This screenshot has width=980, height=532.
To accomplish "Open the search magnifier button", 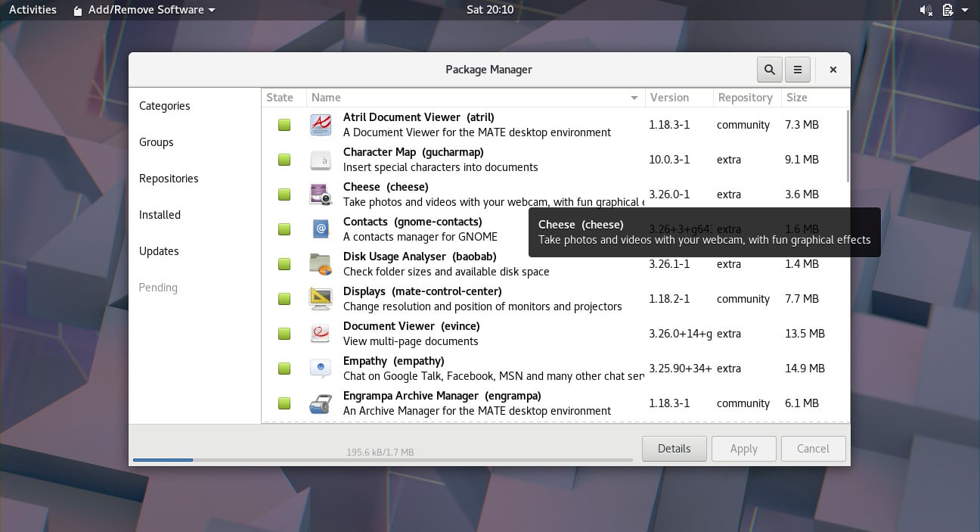I will tap(769, 70).
